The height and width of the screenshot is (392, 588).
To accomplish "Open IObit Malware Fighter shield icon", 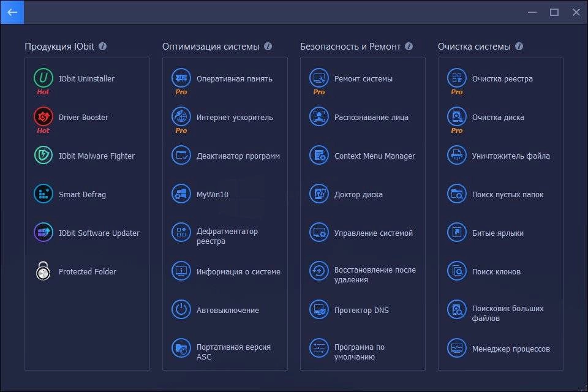I will point(43,156).
